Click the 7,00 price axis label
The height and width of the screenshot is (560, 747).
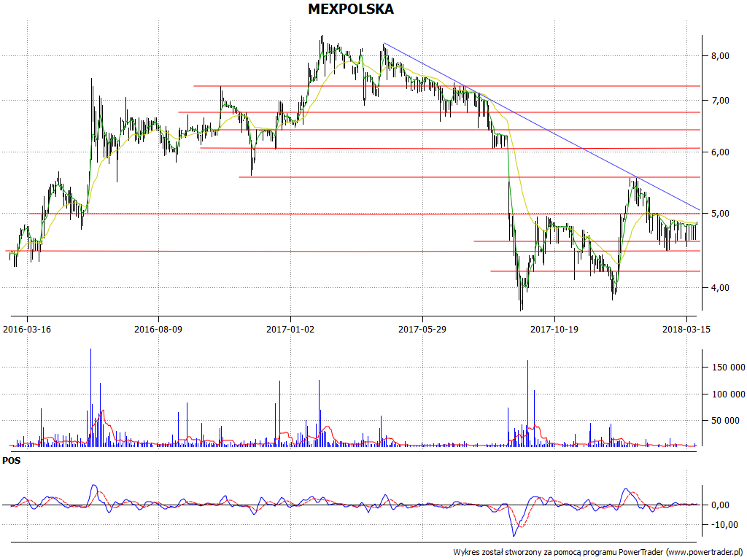(x=720, y=100)
